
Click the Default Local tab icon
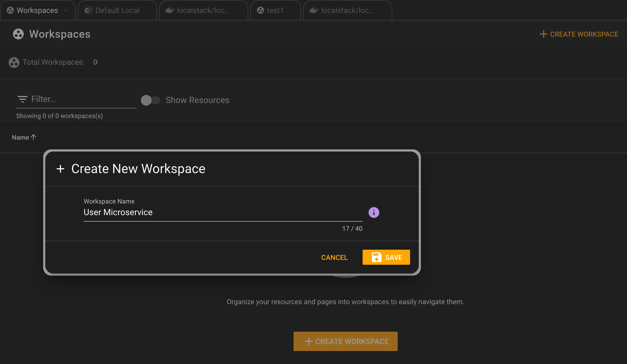tap(88, 10)
